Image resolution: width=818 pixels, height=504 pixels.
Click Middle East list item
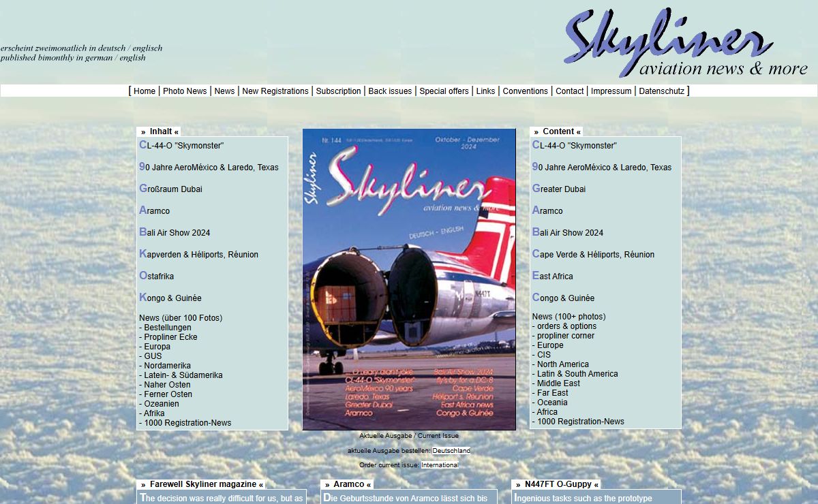(x=556, y=383)
